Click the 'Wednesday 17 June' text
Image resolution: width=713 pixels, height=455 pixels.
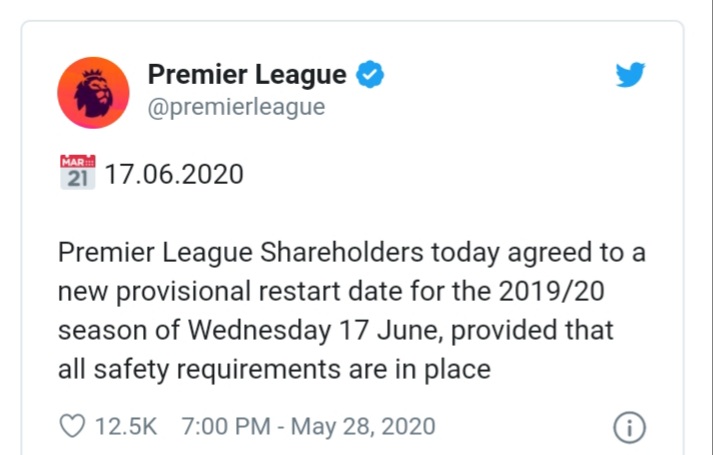(x=316, y=330)
